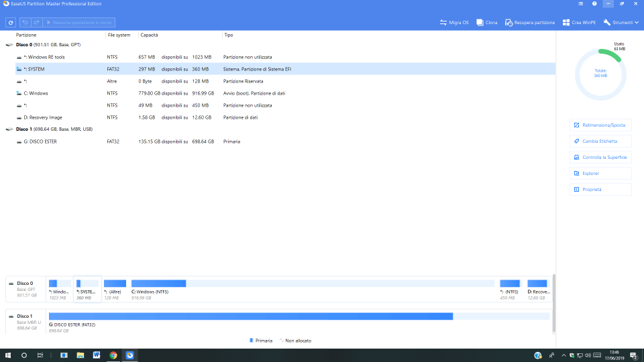This screenshot has width=644, height=362.
Task: Click the Ridimensiona/Sposta button
Action: click(x=600, y=125)
